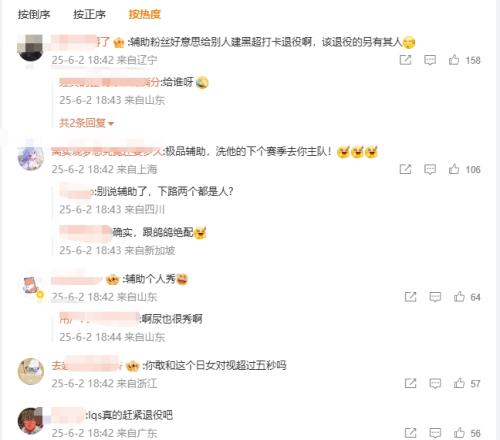Forward the 极品辅助 comment from 上海

click(x=405, y=169)
